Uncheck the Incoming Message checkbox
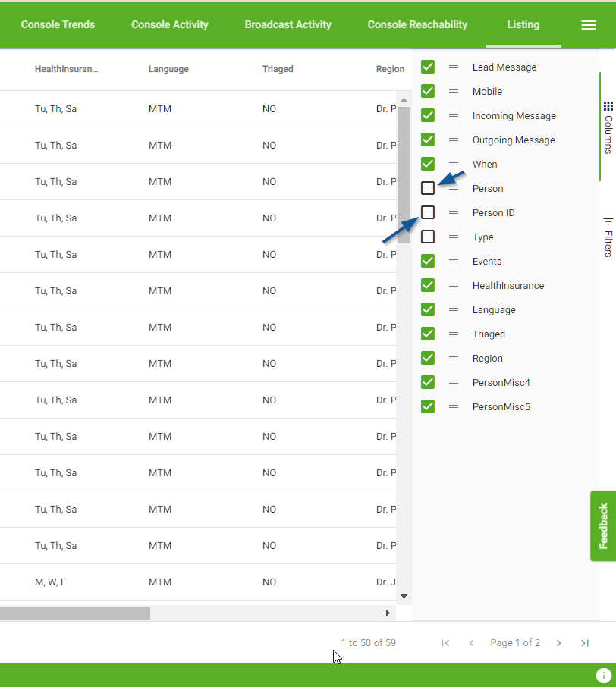The image size is (616, 687). click(428, 116)
